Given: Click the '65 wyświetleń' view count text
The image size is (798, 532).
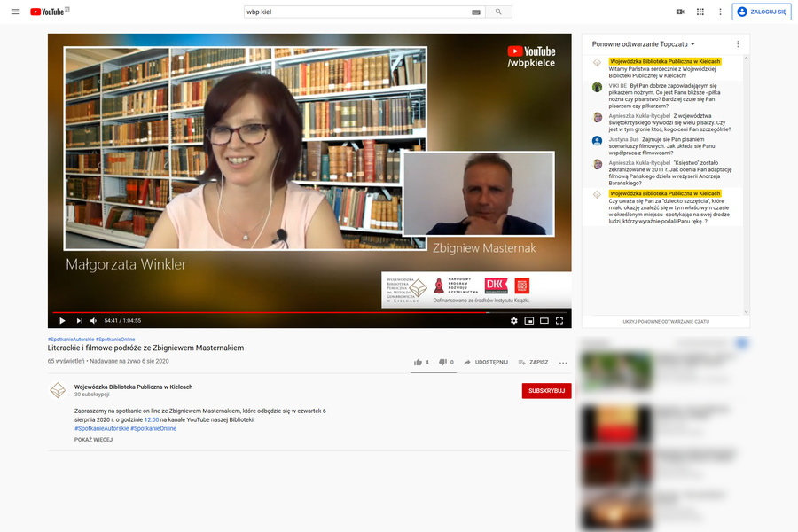Looking at the screenshot, I should (x=66, y=361).
